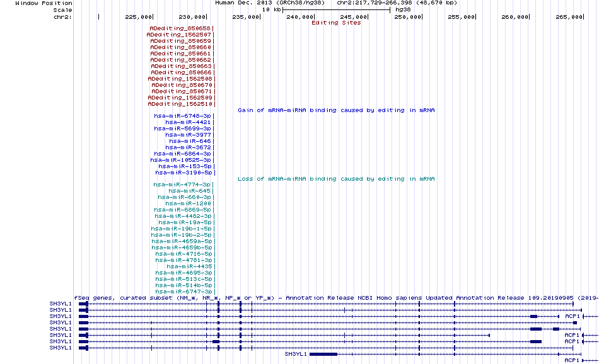Open hsa-miR-660-3p item
Screen dimensions: 599x364
[185, 198]
